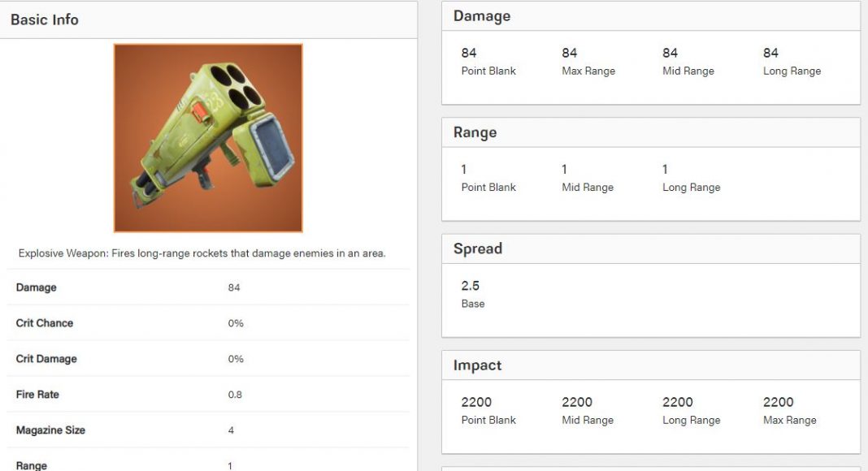This screenshot has height=471, width=868.
Task: Click the Basic Info Damage value 84
Action: coord(233,287)
